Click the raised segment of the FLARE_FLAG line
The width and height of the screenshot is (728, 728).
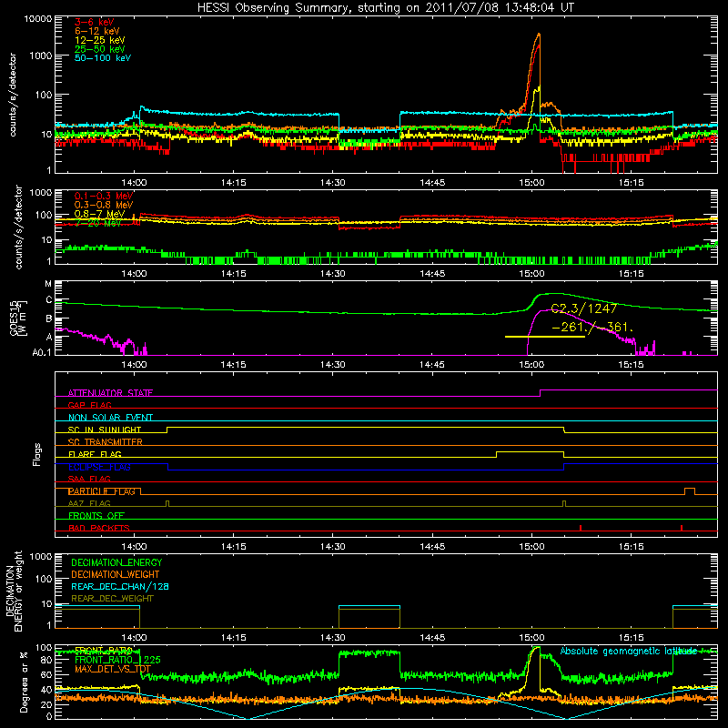pyautogui.click(x=531, y=451)
